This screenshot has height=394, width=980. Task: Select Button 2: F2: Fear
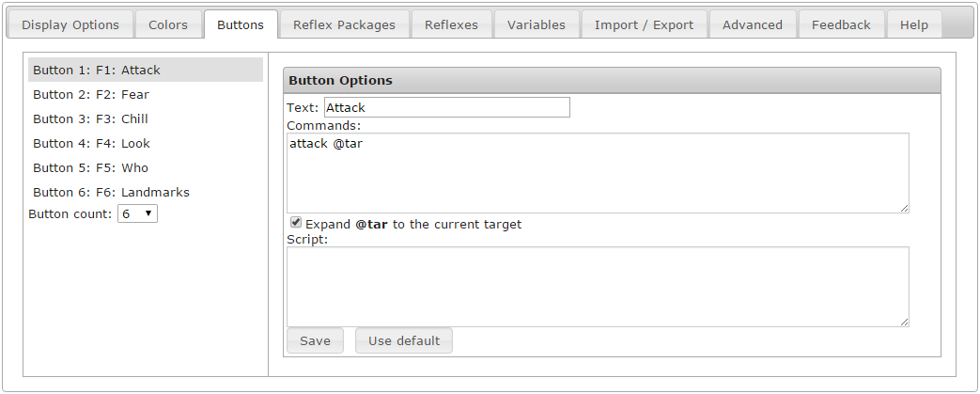point(91,95)
